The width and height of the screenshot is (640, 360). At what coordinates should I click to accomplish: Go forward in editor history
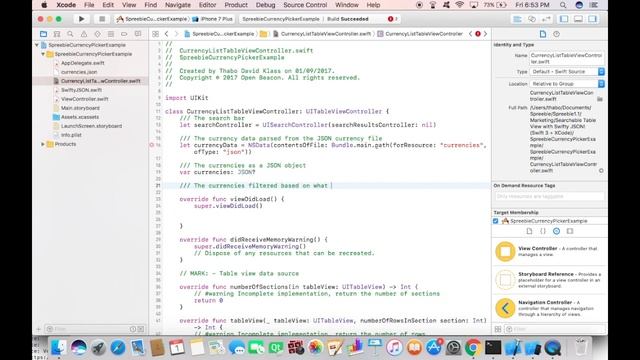(x=176, y=34)
